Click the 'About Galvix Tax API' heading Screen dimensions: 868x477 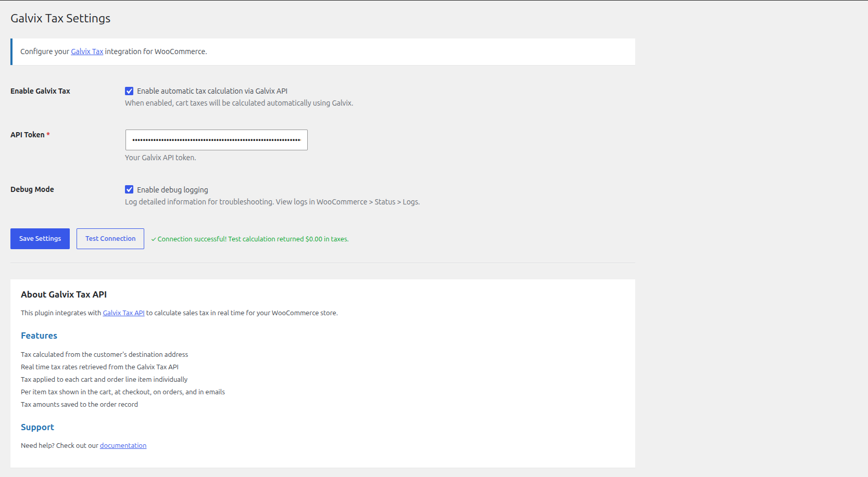pyautogui.click(x=64, y=294)
